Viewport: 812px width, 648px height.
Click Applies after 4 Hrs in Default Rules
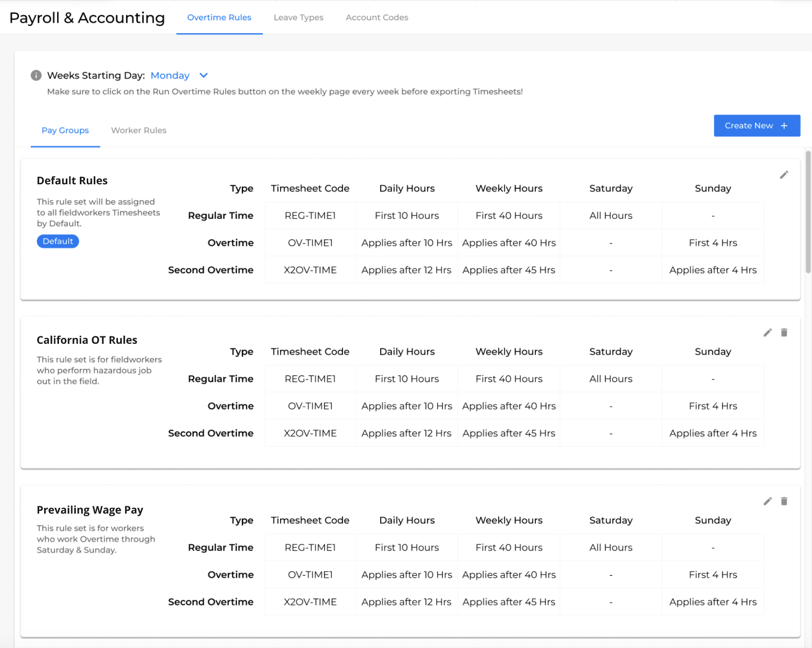713,270
